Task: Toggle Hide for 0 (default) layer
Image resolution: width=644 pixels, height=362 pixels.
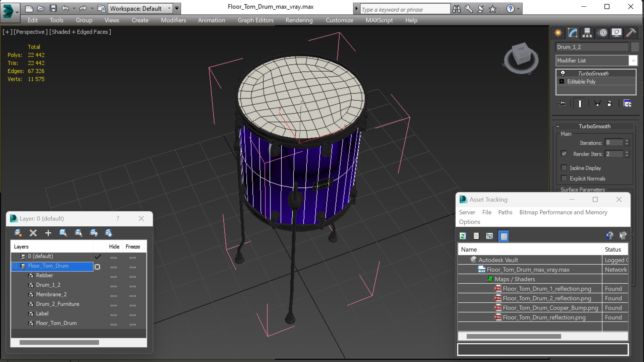Action: tap(114, 258)
